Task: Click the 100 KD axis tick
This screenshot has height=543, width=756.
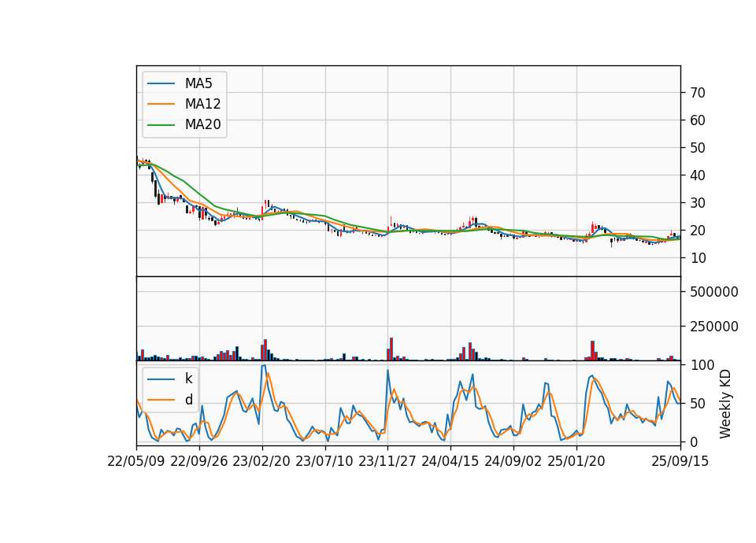Action: tap(702, 365)
